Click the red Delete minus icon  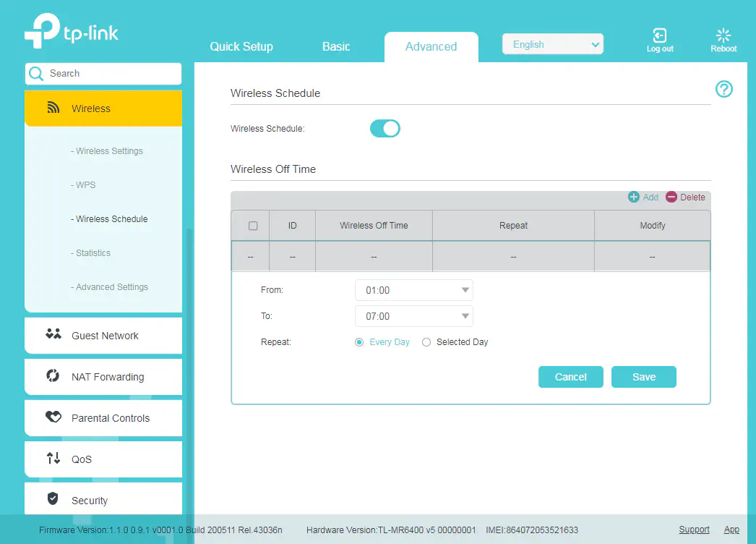point(671,197)
